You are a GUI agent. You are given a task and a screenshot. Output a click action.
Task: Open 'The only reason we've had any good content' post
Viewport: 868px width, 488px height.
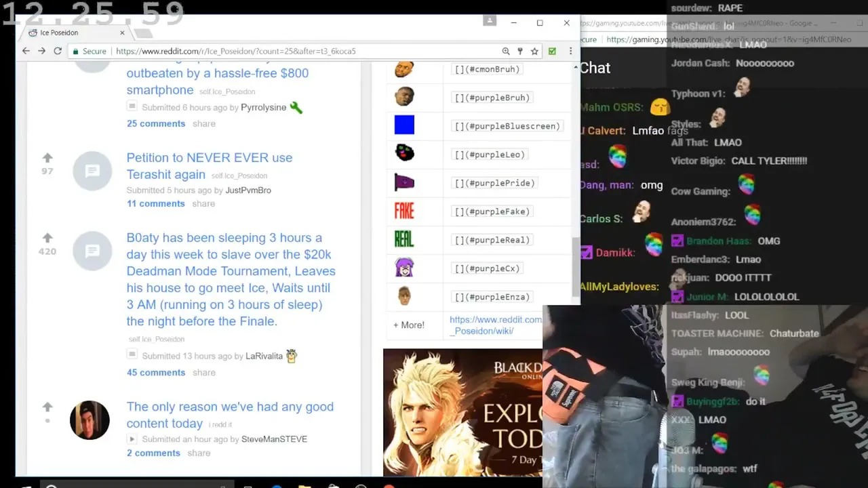tap(230, 415)
